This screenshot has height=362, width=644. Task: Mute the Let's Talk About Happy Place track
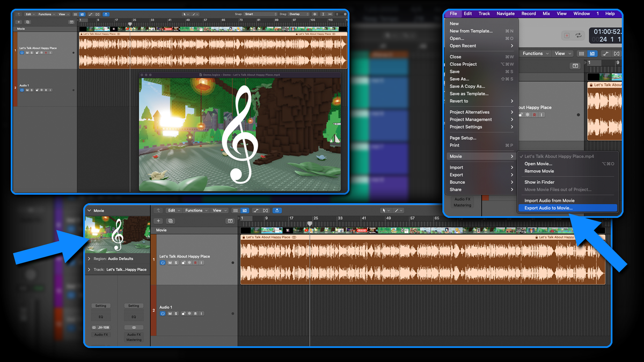(169, 263)
